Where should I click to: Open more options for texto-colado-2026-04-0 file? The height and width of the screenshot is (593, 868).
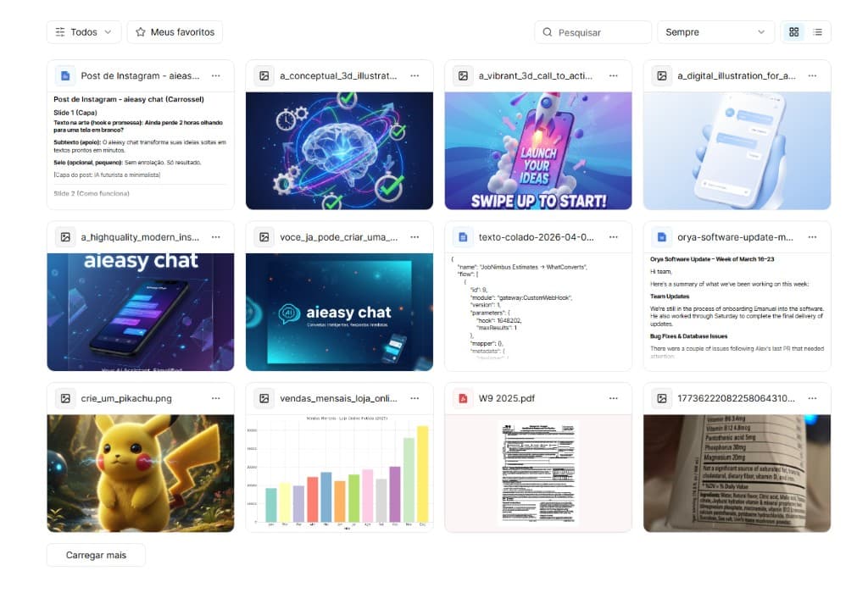tap(614, 236)
